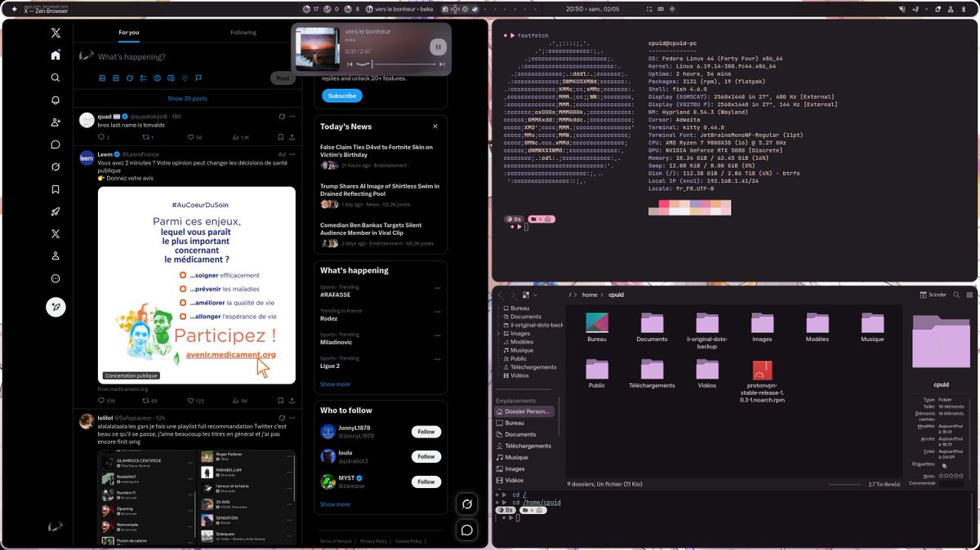
Task: Open emoji picker in post composer
Action: click(x=157, y=78)
